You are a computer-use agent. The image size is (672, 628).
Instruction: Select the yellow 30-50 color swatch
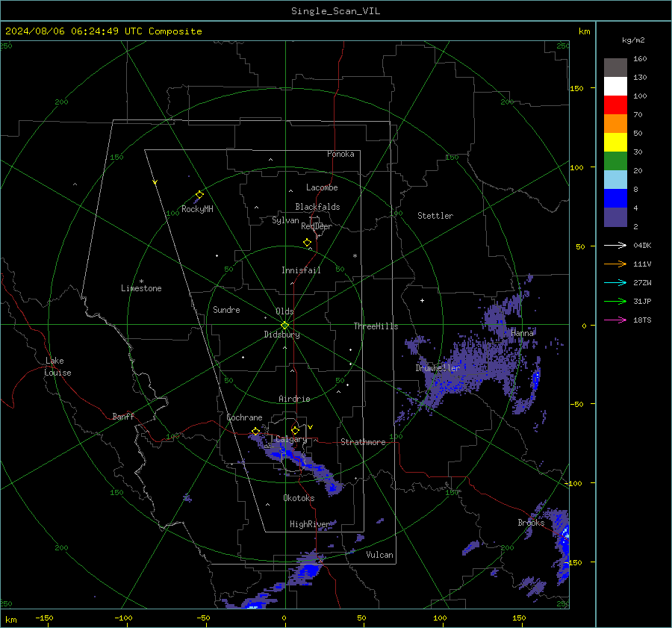(x=615, y=143)
